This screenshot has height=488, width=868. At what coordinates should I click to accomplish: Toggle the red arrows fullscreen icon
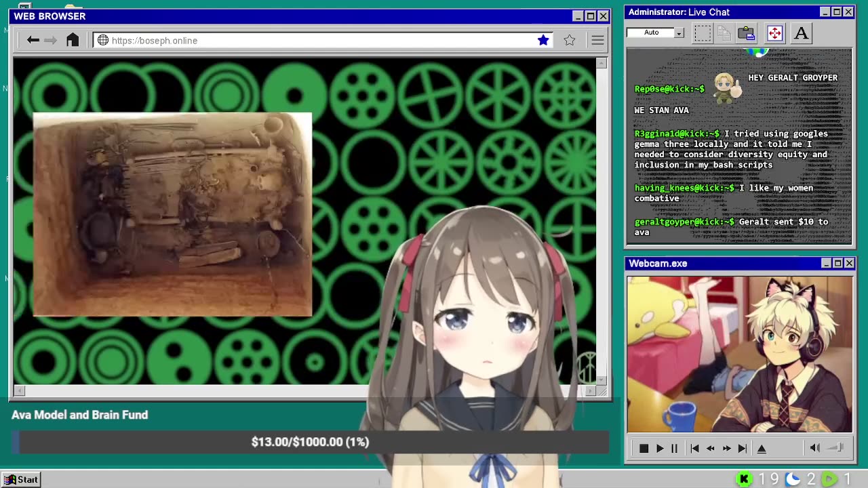click(x=774, y=33)
